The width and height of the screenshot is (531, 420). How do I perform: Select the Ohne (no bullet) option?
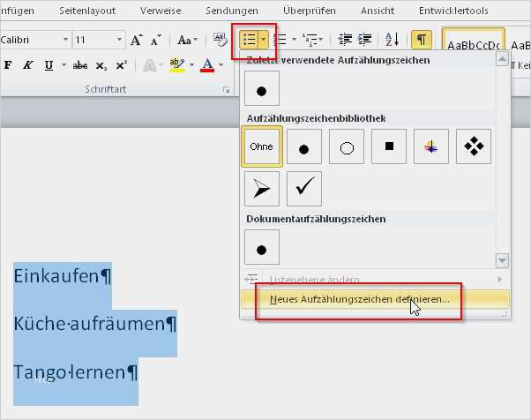(x=262, y=146)
